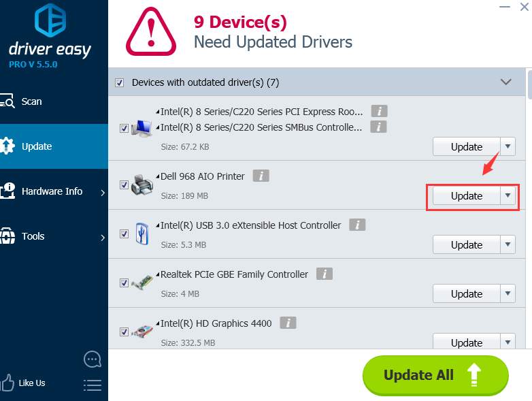The width and height of the screenshot is (532, 401).
Task: Click the printer icon for Dell 968 AIO
Action: point(142,185)
